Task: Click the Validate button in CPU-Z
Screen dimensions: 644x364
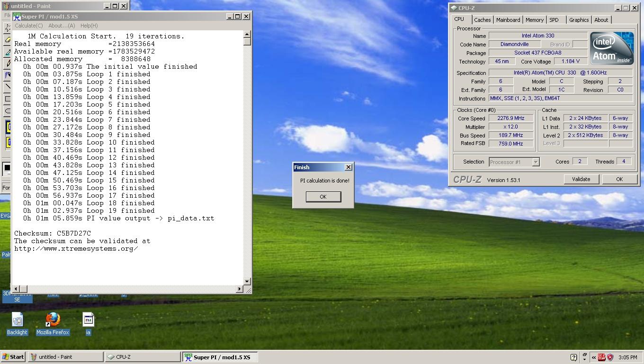Action: tap(581, 179)
